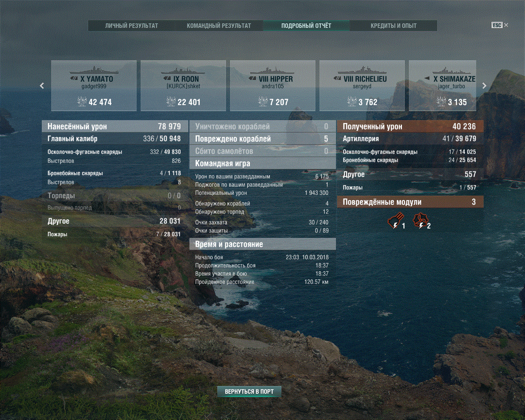This screenshot has width=525, height=420.
Task: Click the Уничтожено кораблей row
Action: [262, 126]
